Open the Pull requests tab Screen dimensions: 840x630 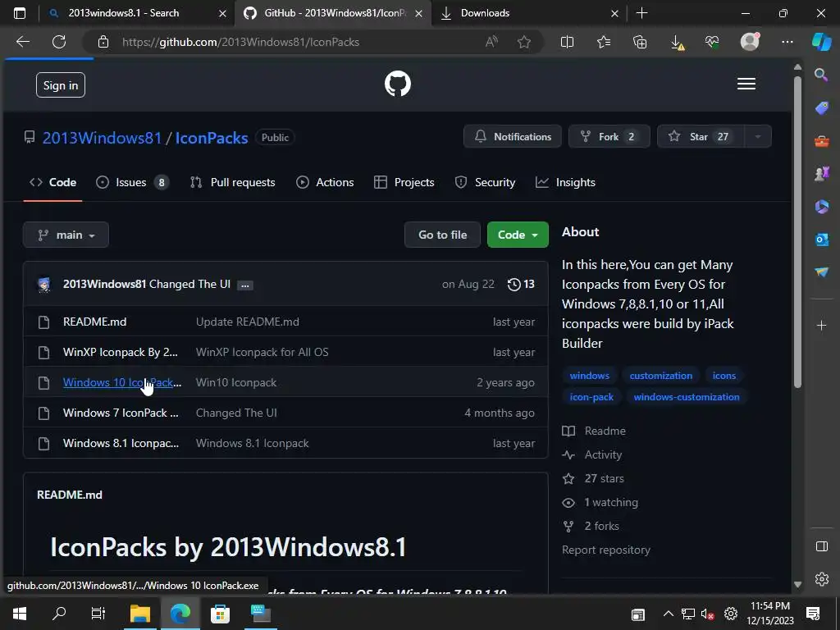(x=232, y=182)
